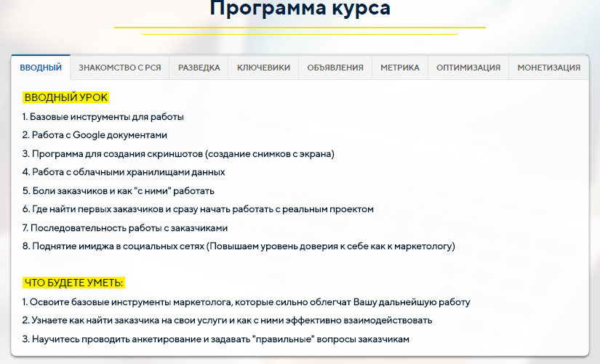
Task: Click line 'Поднятие имиджа в социальных сетях'
Action: pyautogui.click(x=239, y=246)
